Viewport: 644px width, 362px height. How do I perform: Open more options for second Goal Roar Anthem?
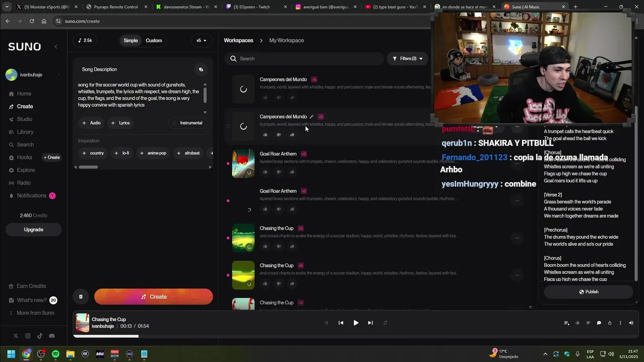[x=517, y=201]
